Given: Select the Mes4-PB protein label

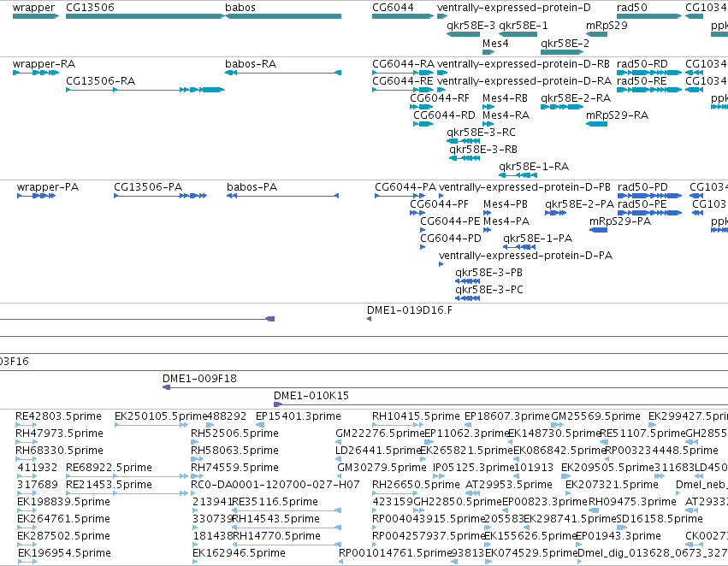Looking at the screenshot, I should click(x=506, y=204).
